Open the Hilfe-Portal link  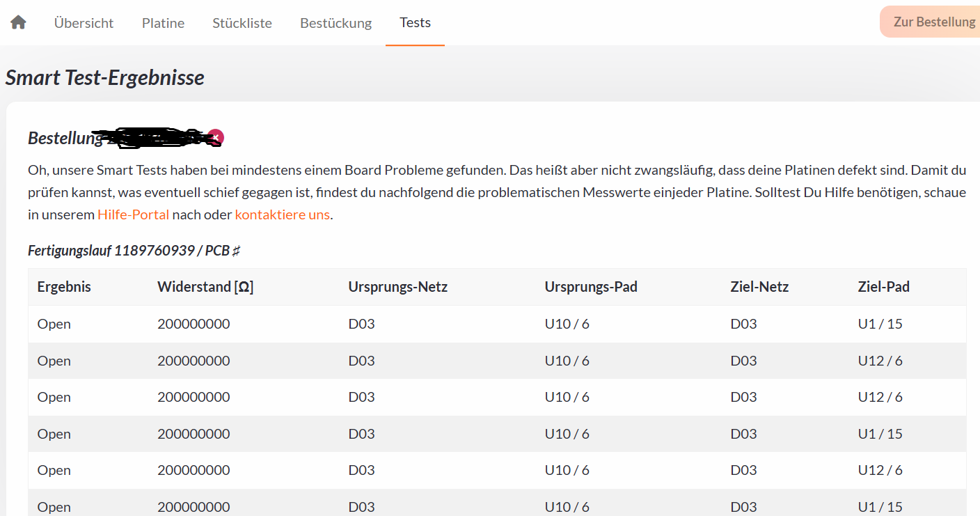pyautogui.click(x=134, y=214)
